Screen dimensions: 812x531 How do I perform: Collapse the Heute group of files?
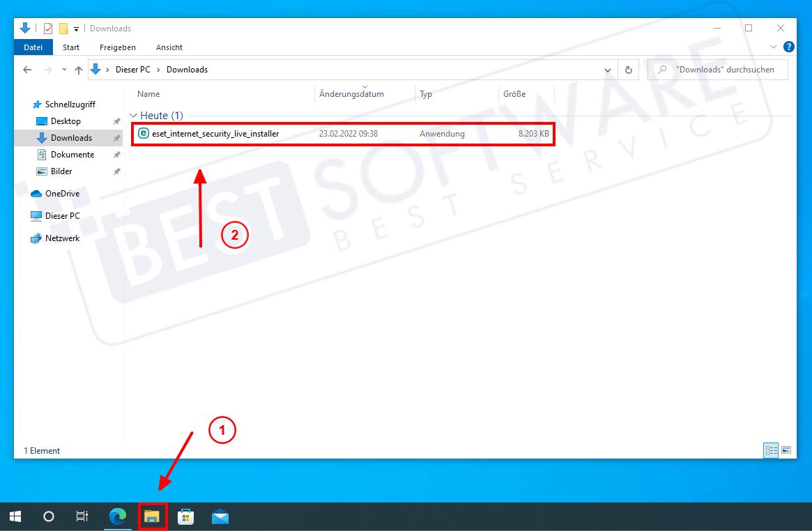(x=132, y=115)
